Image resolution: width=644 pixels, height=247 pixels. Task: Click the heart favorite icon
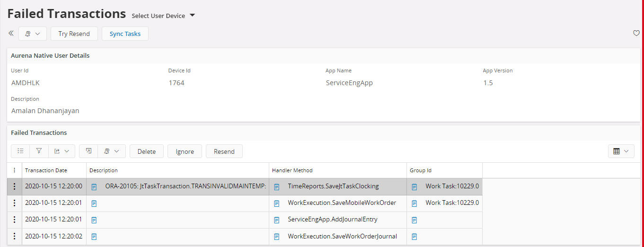click(x=636, y=33)
